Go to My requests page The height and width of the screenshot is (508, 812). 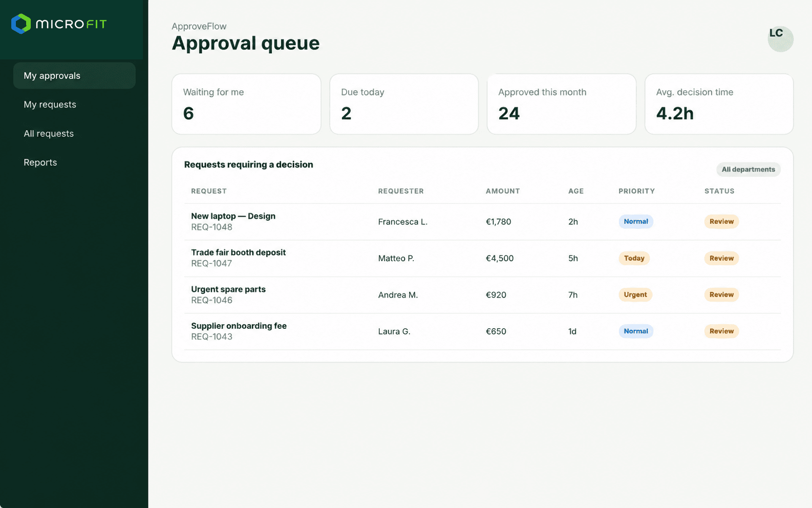coord(50,104)
